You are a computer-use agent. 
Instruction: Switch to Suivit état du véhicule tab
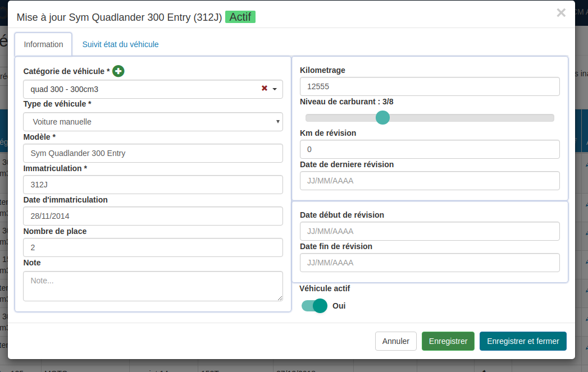coord(120,44)
